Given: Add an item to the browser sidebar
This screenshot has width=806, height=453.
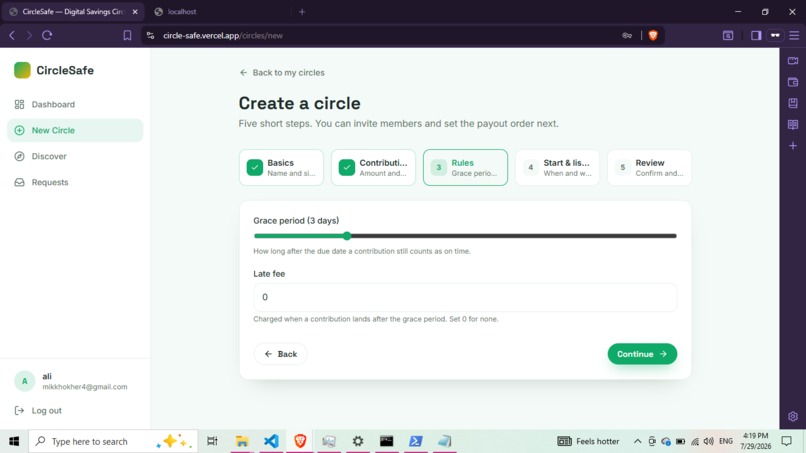Looking at the screenshot, I should click(793, 146).
